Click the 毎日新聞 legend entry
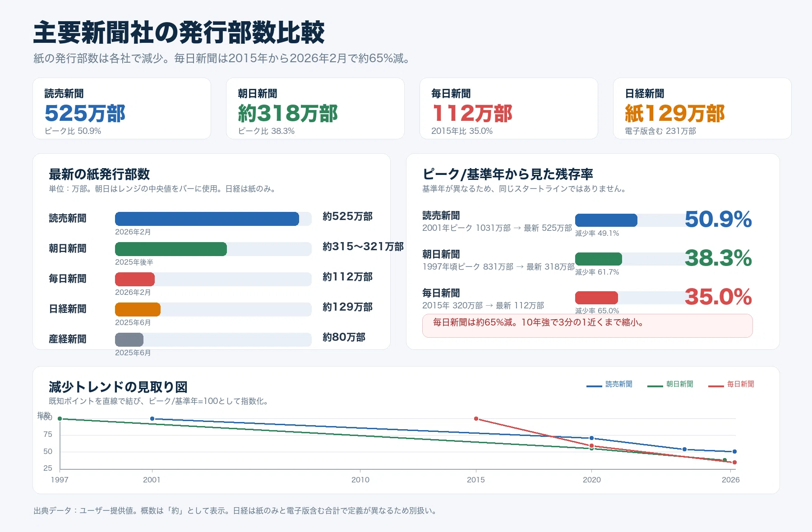The width and height of the screenshot is (812, 532). (731, 384)
